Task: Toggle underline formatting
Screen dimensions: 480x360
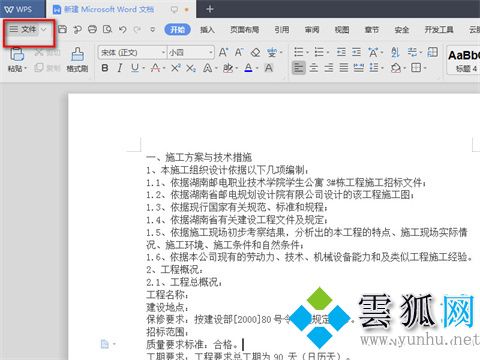Action: tap(135, 68)
